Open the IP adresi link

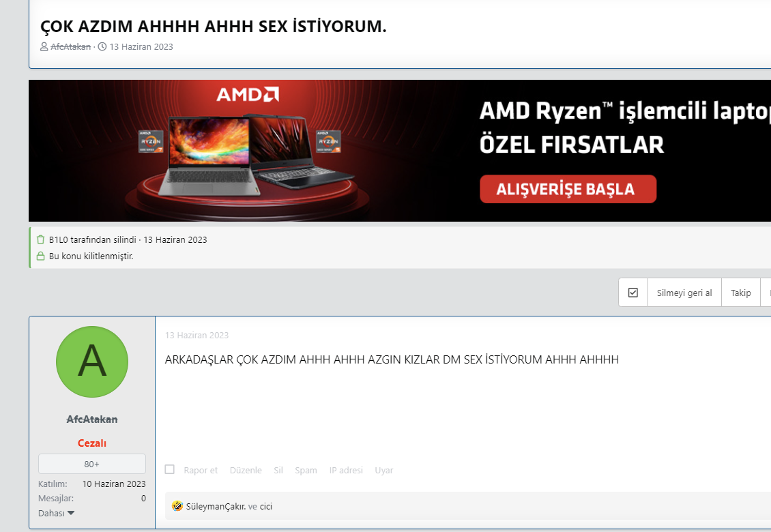click(346, 470)
